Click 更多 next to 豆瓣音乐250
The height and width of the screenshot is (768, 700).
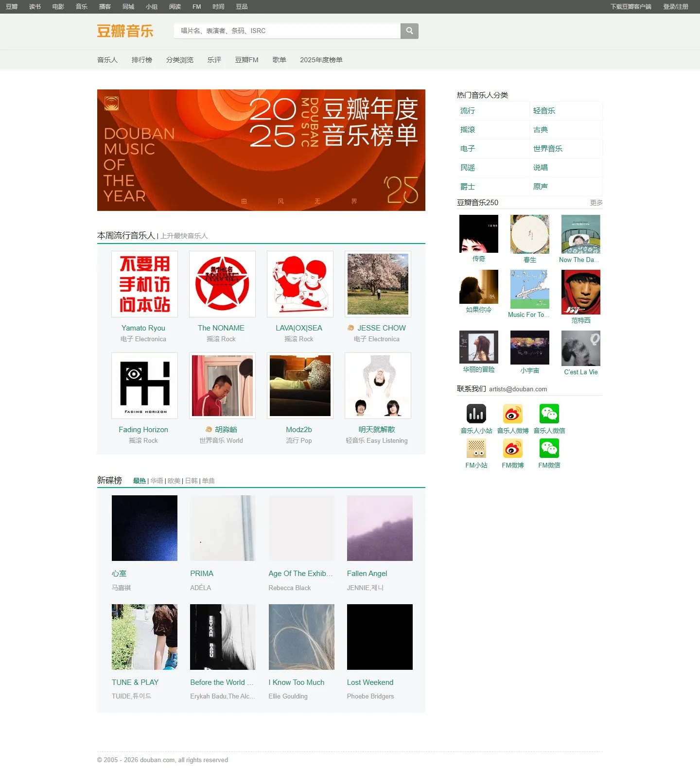pos(596,203)
